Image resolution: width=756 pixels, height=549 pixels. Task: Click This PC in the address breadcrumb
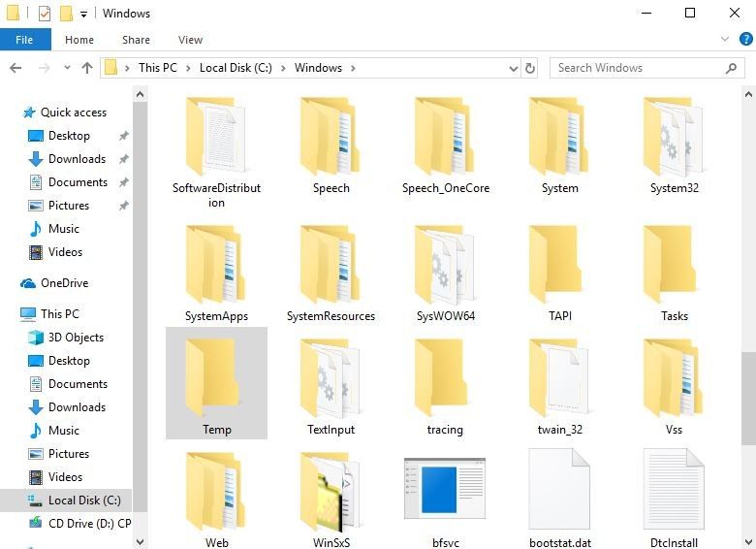pyautogui.click(x=156, y=68)
